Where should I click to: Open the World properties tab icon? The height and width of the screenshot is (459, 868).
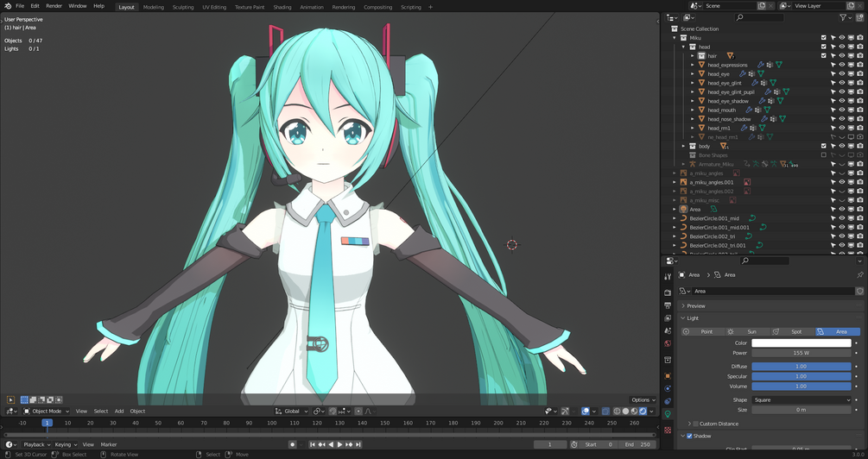tap(668, 343)
